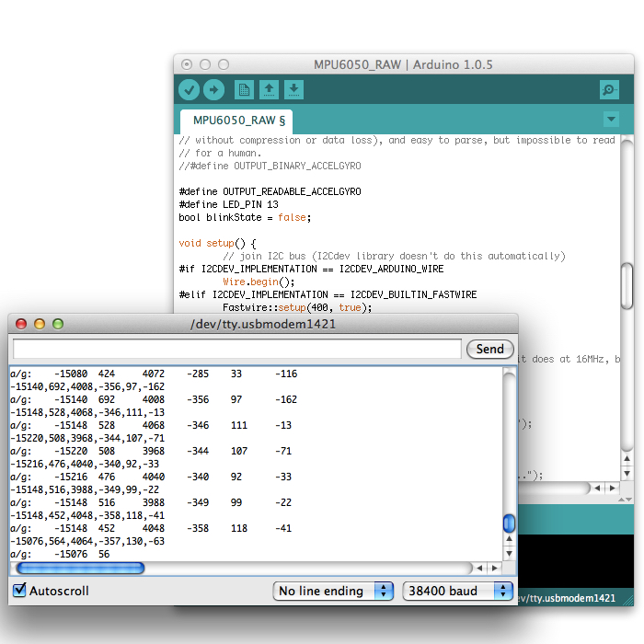Click serial monitor scroll down arrow
644x644 pixels.
pos(509,553)
